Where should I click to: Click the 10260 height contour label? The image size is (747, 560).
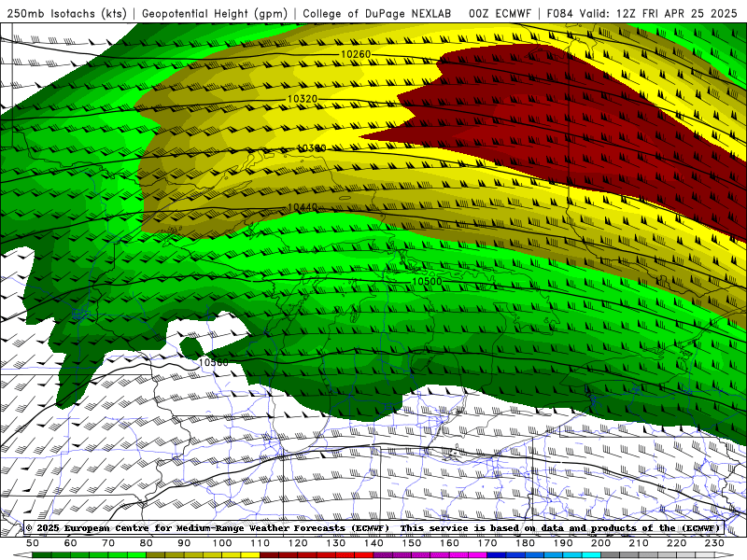pyautogui.click(x=356, y=54)
